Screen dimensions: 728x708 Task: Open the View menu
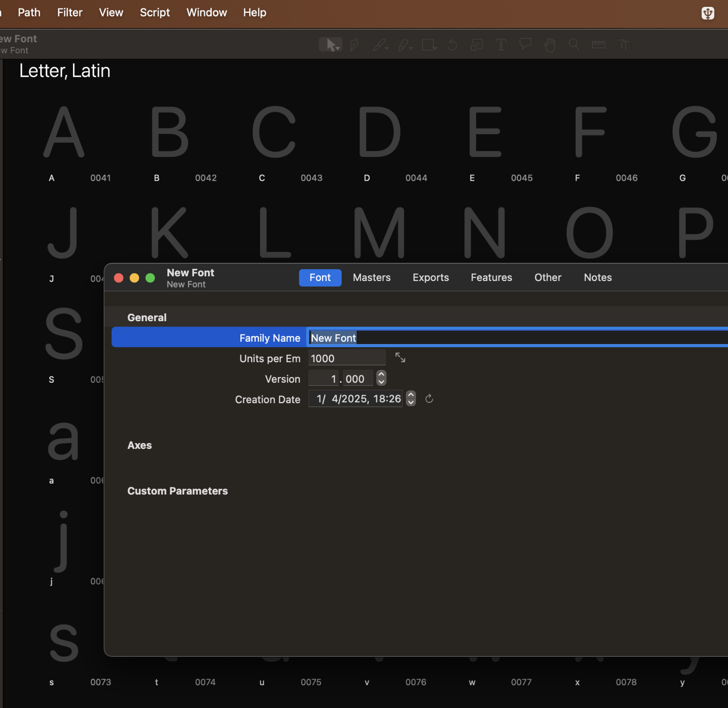coord(111,12)
